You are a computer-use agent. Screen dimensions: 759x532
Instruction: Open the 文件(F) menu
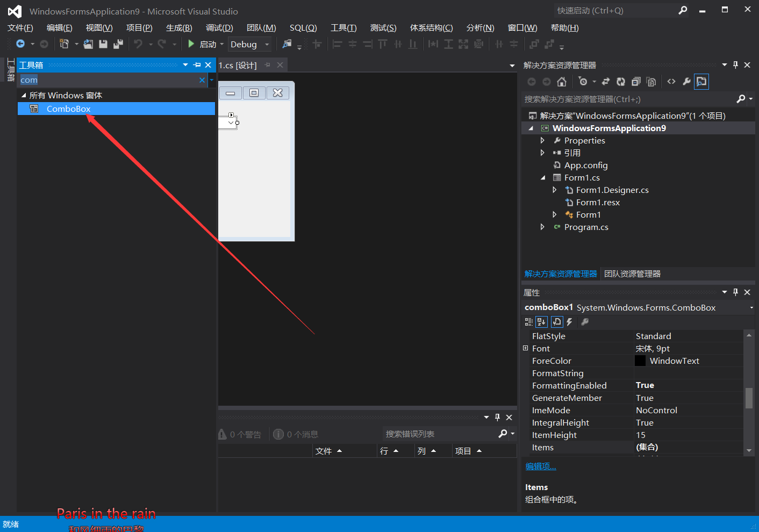[20, 28]
